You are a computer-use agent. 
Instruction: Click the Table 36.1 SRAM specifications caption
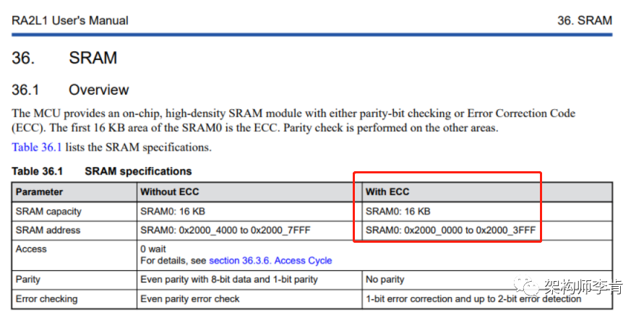coord(102,171)
